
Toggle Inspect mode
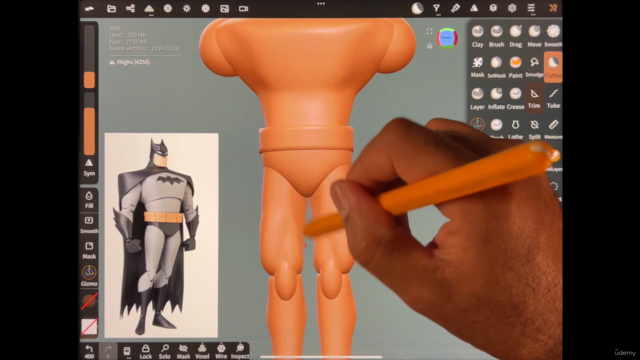tap(240, 351)
